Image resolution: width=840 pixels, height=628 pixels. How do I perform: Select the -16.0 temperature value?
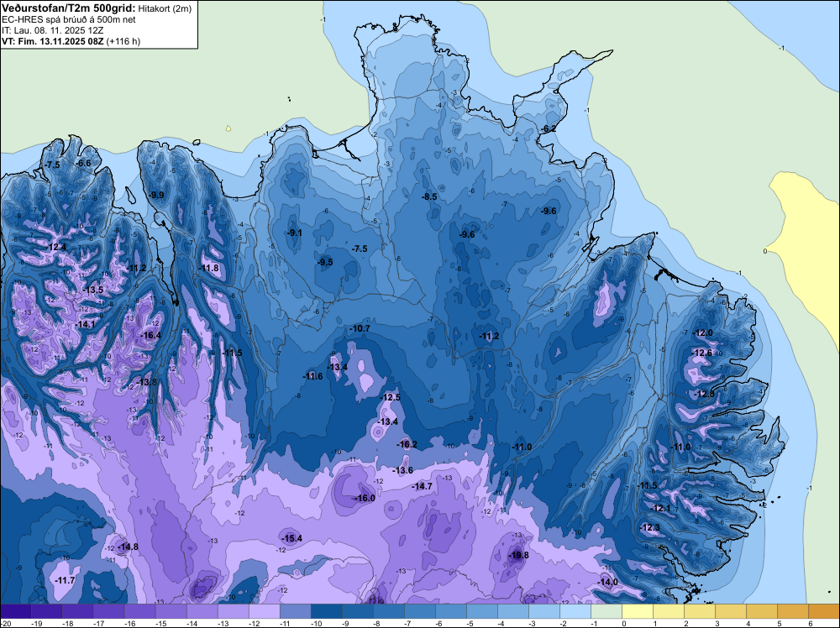365,498
